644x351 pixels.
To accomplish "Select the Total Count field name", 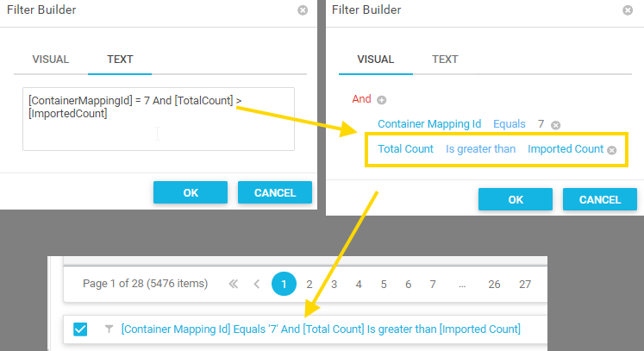I will tap(405, 149).
